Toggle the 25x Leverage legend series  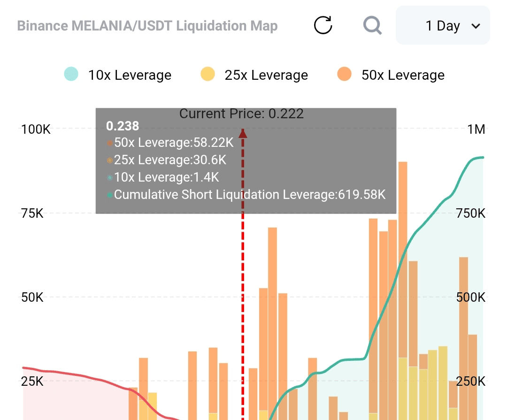pos(266,75)
